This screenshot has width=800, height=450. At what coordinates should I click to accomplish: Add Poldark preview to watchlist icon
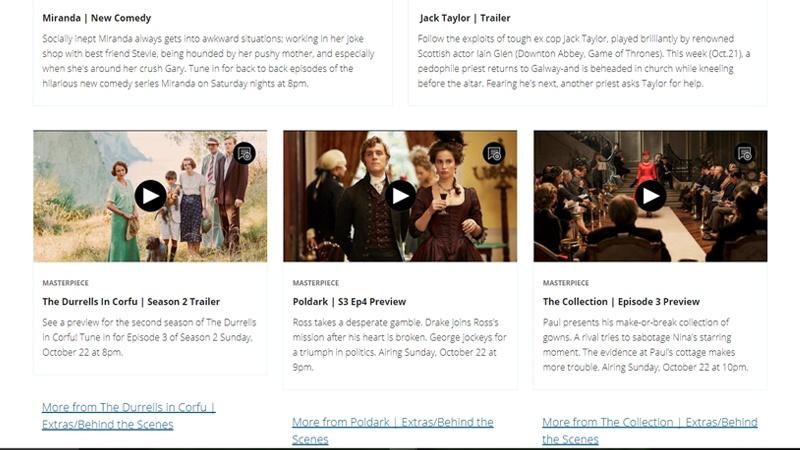tap(494, 153)
